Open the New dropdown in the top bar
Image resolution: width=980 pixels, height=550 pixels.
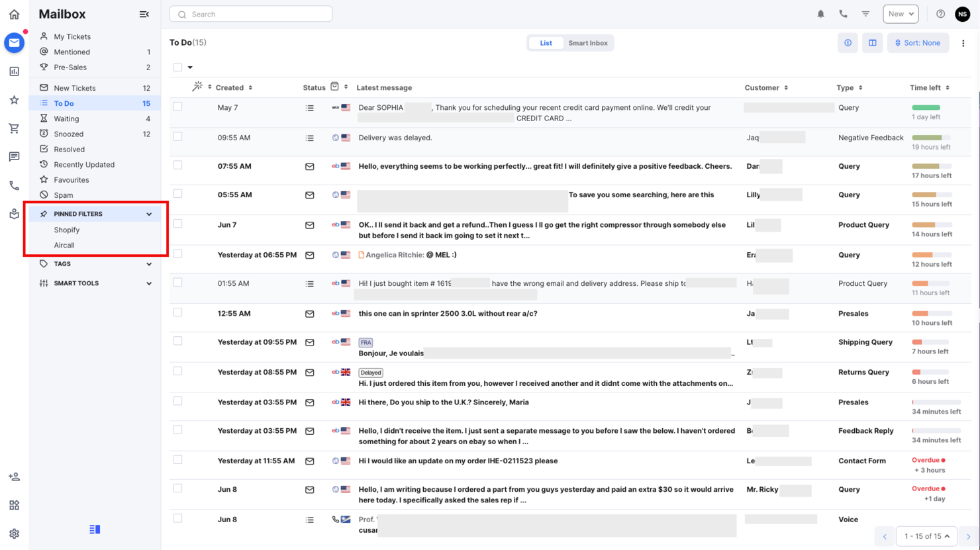pos(901,13)
